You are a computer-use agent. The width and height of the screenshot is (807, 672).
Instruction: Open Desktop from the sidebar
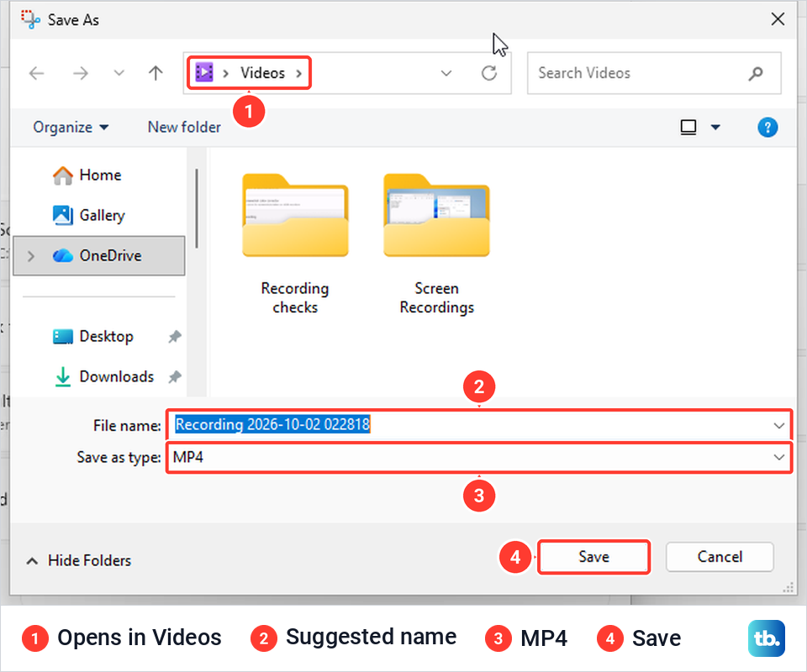point(93,336)
